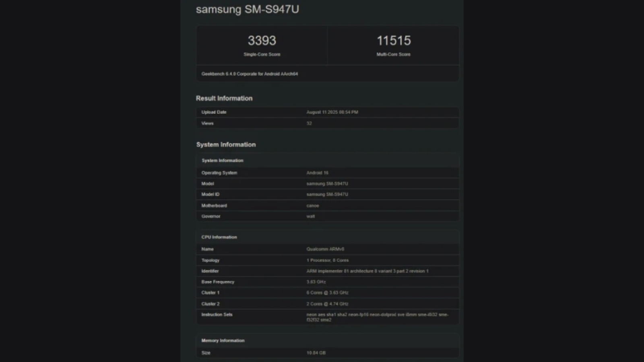
Task: Click the single-core score 3393
Action: 262,41
